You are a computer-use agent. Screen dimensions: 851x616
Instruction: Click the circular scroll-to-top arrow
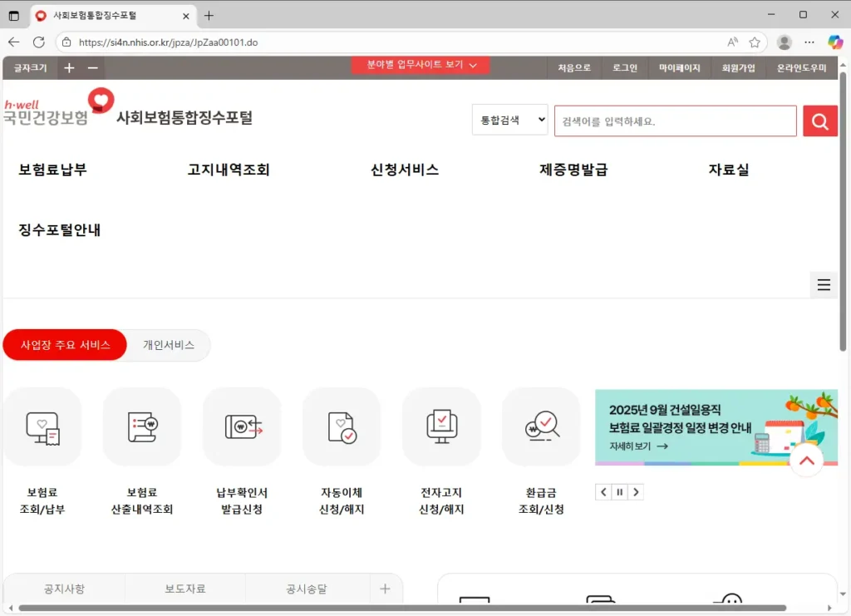[806, 459]
